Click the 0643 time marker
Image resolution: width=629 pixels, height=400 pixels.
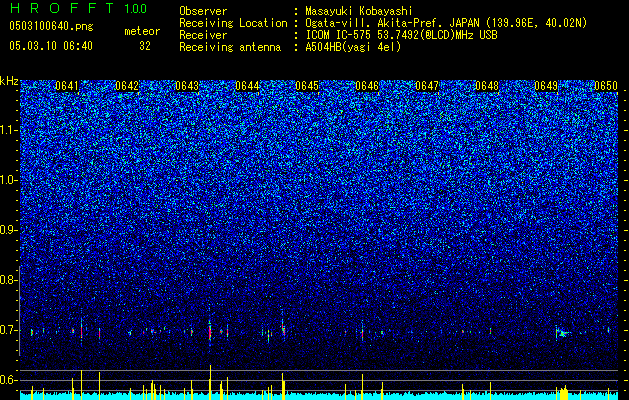pyautogui.click(x=187, y=86)
